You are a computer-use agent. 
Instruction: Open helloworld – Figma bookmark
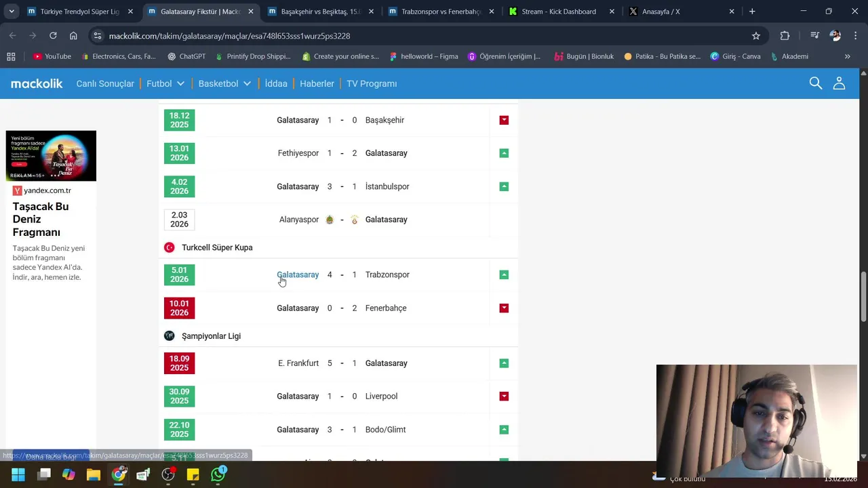423,56
